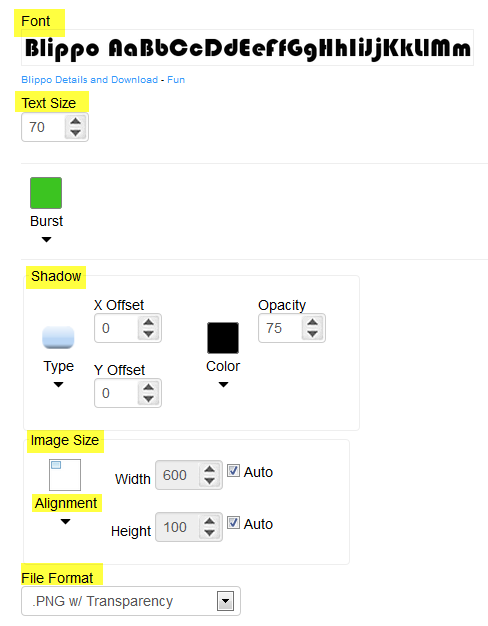The image size is (488, 626).
Task: Open the image Alignment grid icon
Action: [x=65, y=475]
